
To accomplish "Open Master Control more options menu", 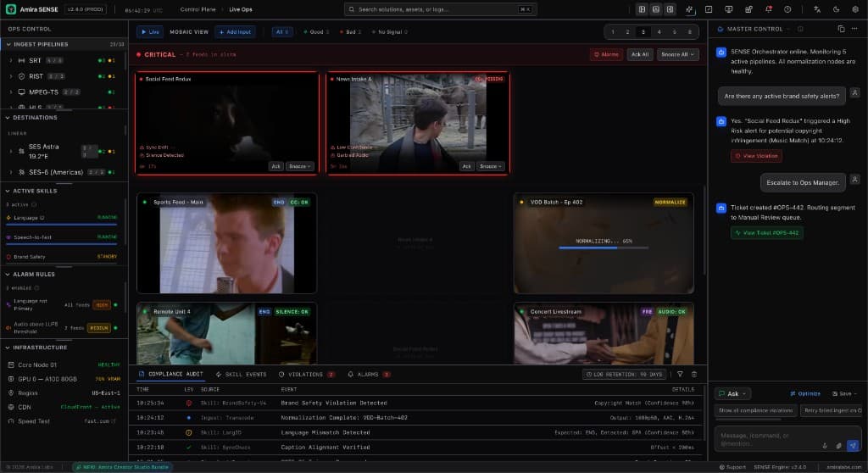I will click(854, 29).
